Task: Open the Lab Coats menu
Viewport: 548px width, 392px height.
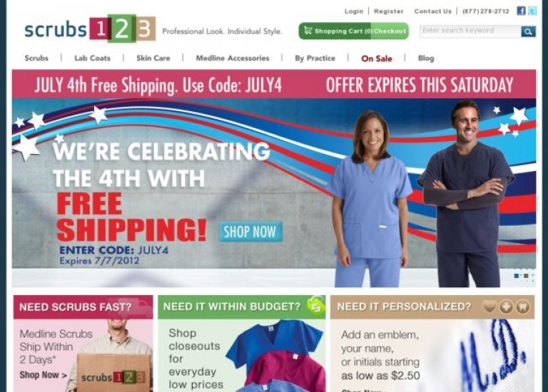Action: [92, 58]
